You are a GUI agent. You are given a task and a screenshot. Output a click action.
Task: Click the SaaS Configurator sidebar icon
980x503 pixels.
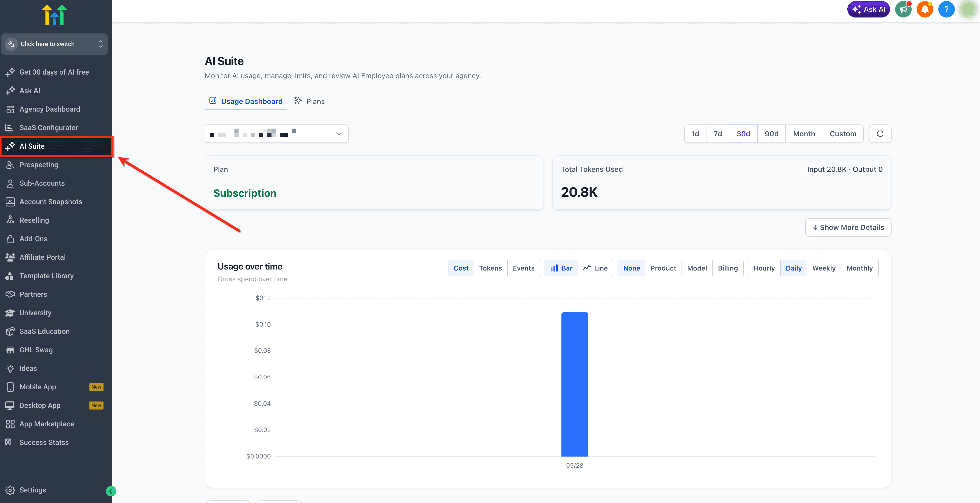point(10,128)
